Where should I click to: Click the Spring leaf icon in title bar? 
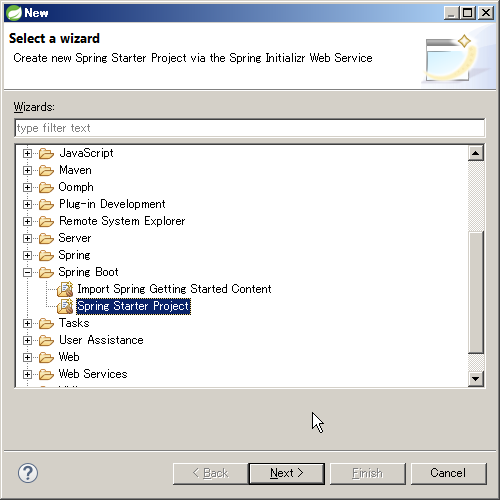coord(14,13)
